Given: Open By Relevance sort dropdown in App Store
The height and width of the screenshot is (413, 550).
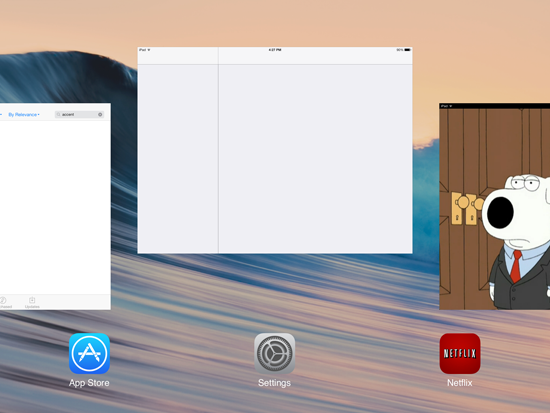Looking at the screenshot, I should [x=24, y=115].
